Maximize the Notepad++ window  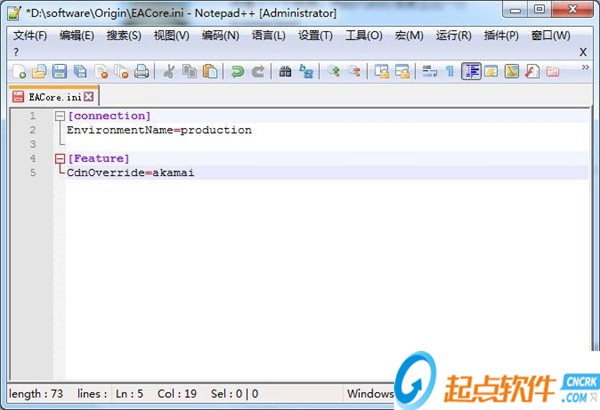[x=539, y=9]
